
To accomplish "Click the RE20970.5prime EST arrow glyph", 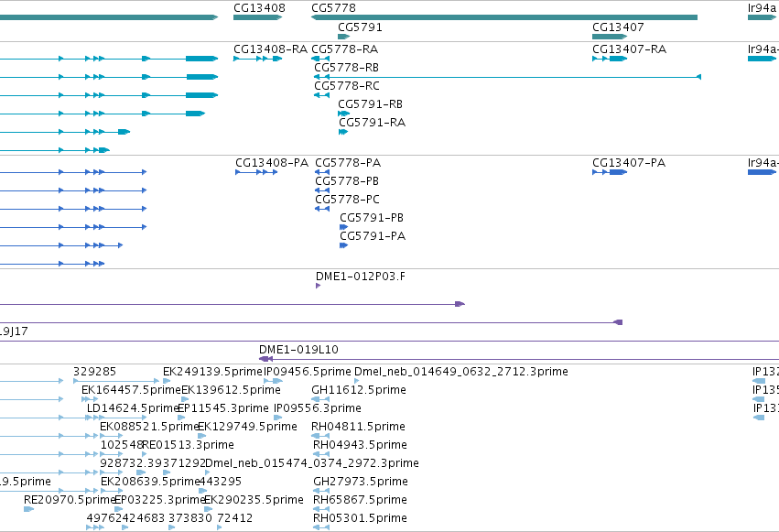I will 28,509.
